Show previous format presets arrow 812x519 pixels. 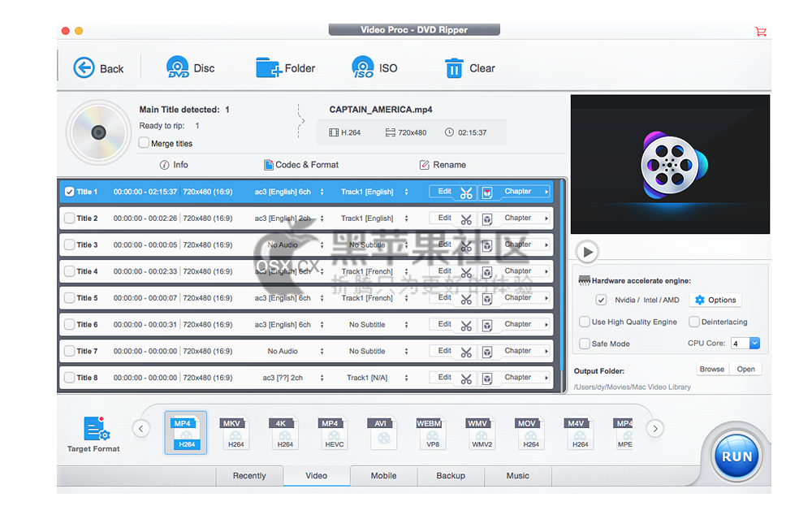(140, 428)
